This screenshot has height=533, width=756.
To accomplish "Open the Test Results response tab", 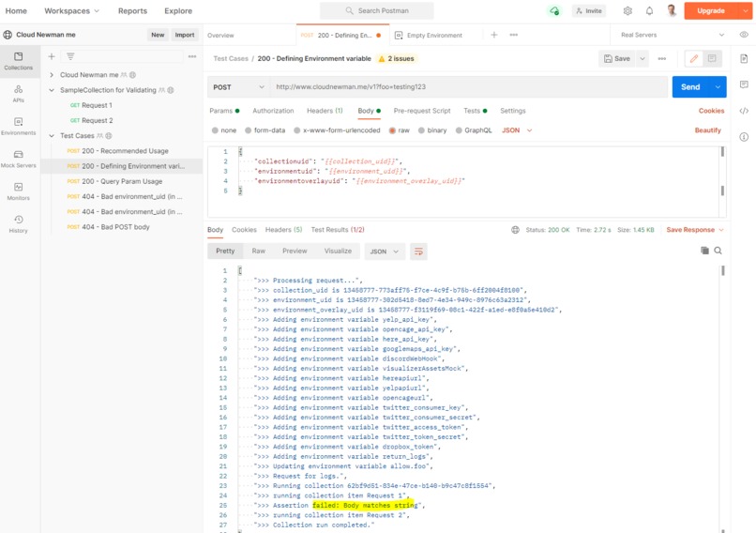I will point(338,230).
